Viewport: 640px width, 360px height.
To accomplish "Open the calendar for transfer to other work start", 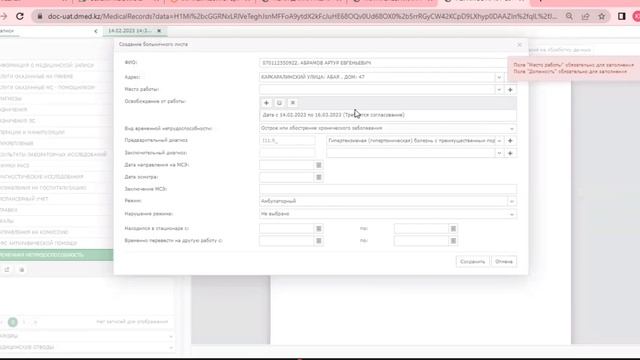I will point(319,241).
